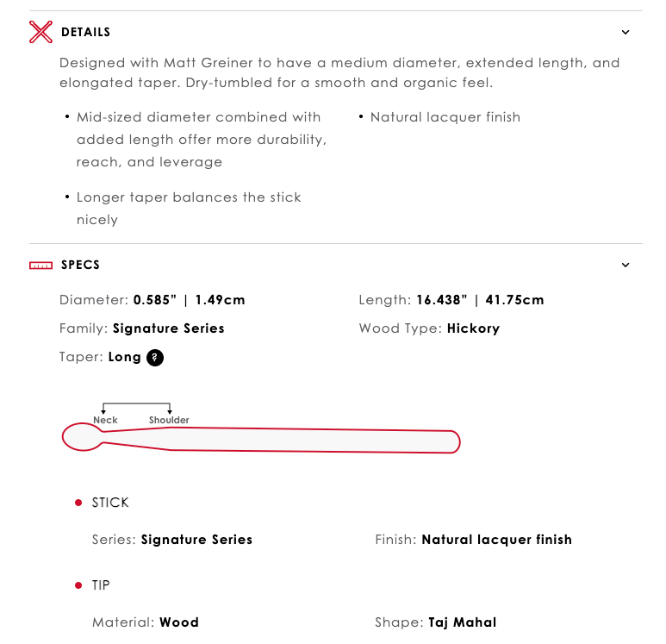Click the Shoulder marker on the diagram
Screen dimensions: 666x644
(169, 420)
